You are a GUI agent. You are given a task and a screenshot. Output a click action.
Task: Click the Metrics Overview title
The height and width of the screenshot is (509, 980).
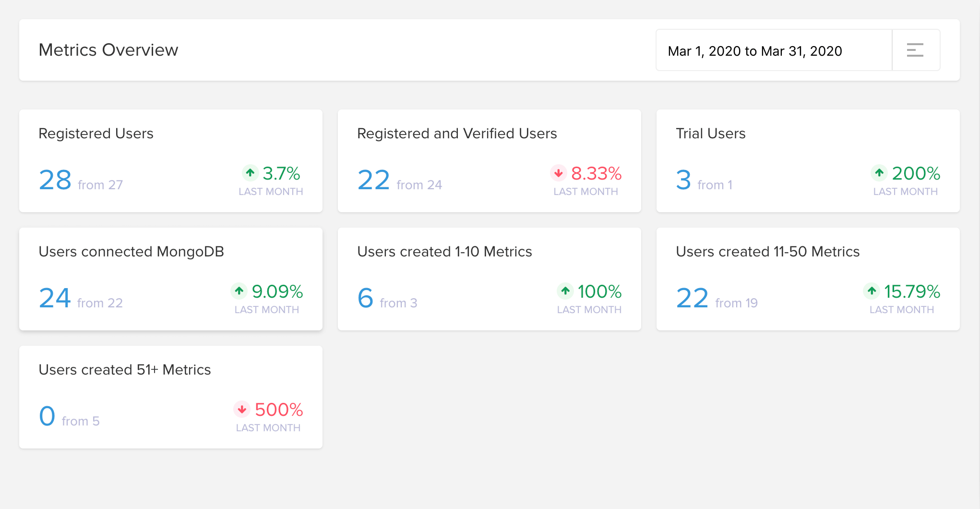tap(108, 50)
